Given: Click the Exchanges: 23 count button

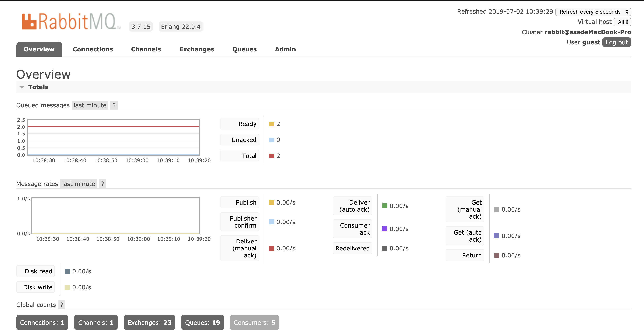Looking at the screenshot, I should coord(149,323).
